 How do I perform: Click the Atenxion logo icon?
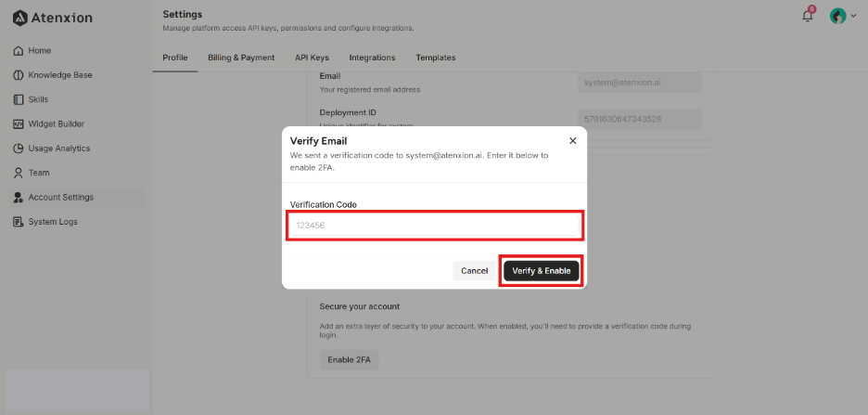point(19,18)
